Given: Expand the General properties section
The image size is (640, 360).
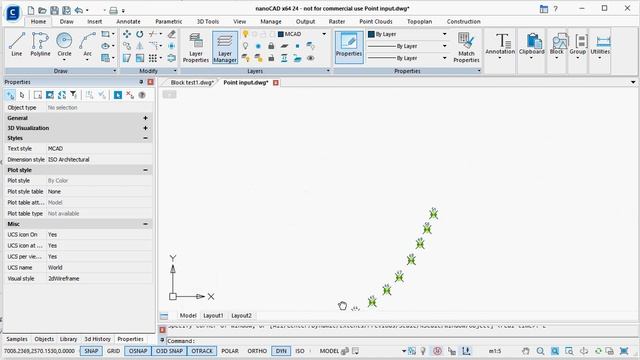Looking at the screenshot, I should [145, 118].
